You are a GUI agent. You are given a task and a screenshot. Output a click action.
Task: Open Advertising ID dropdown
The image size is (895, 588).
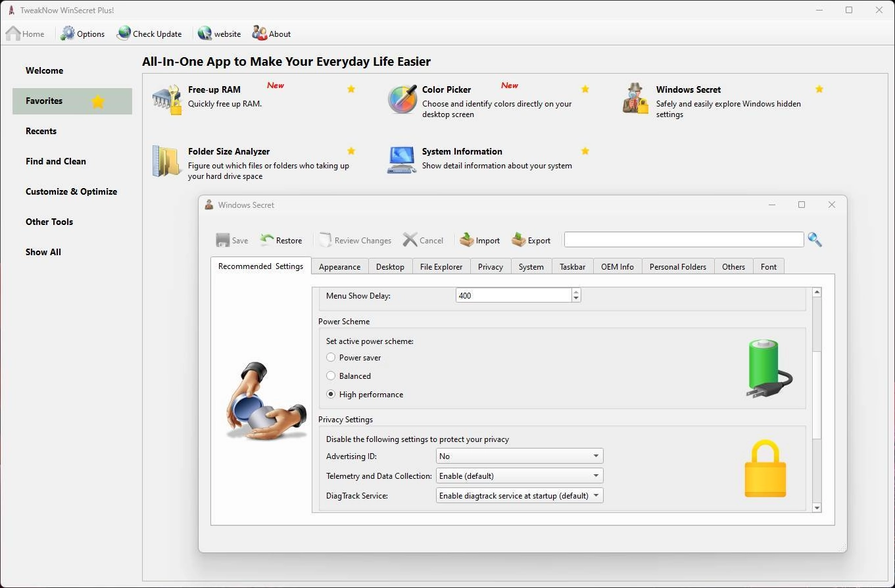point(520,456)
